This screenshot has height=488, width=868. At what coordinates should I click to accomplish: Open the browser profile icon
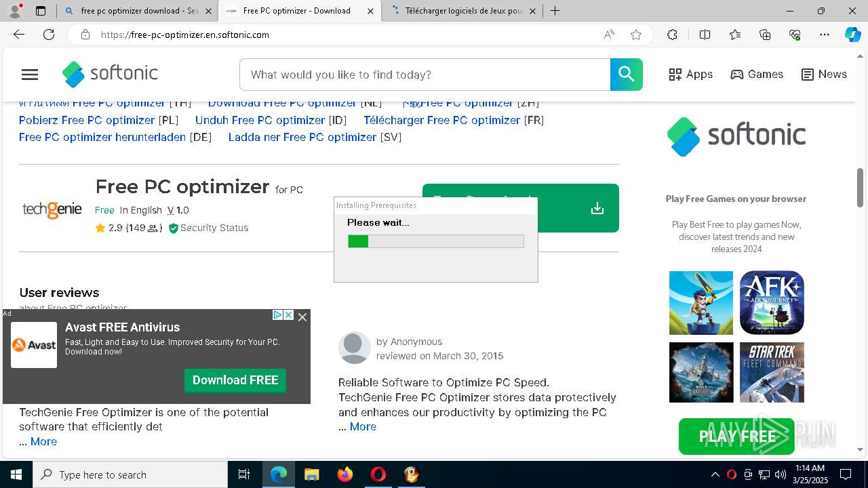point(16,10)
